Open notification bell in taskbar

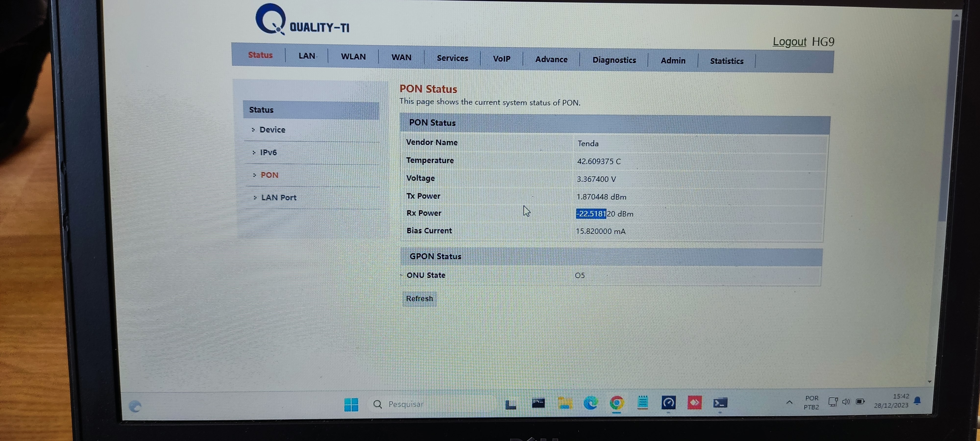pyautogui.click(x=917, y=401)
